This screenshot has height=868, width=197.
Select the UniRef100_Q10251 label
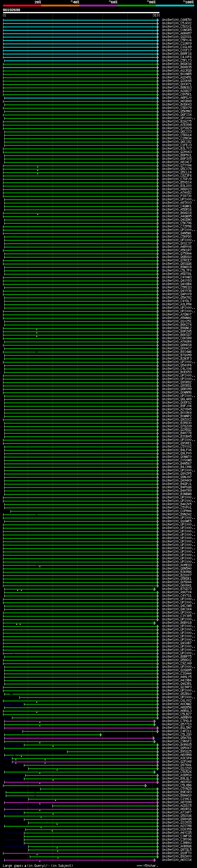coord(177,321)
